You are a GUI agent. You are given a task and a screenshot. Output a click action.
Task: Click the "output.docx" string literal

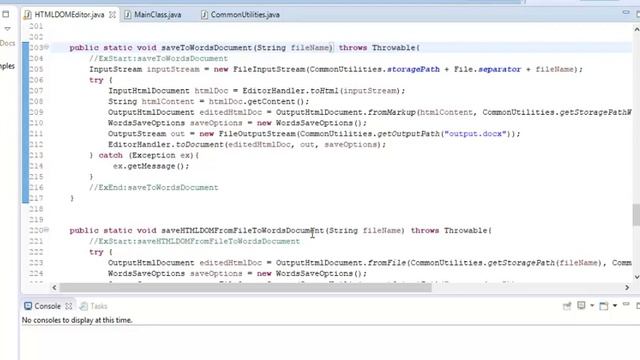pyautogui.click(x=475, y=134)
